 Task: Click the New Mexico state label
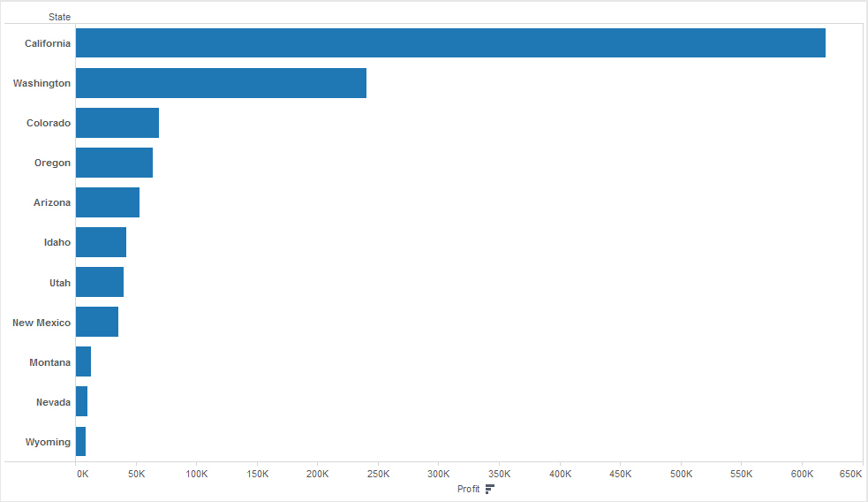coord(42,323)
